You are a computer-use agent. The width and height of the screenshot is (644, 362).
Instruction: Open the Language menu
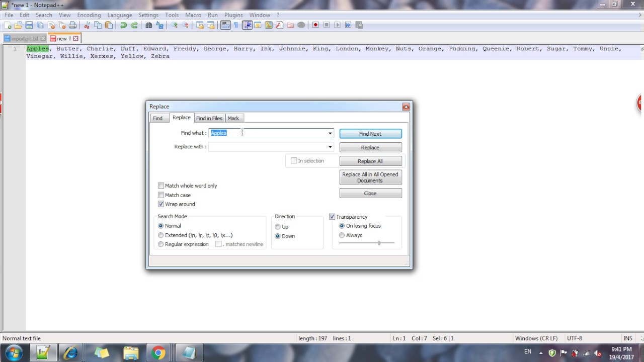(x=120, y=15)
